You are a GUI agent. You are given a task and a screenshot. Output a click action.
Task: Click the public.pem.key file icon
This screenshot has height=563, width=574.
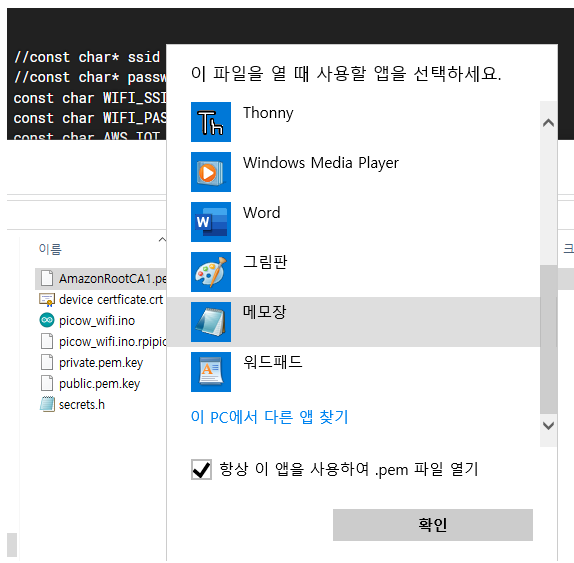tap(47, 384)
